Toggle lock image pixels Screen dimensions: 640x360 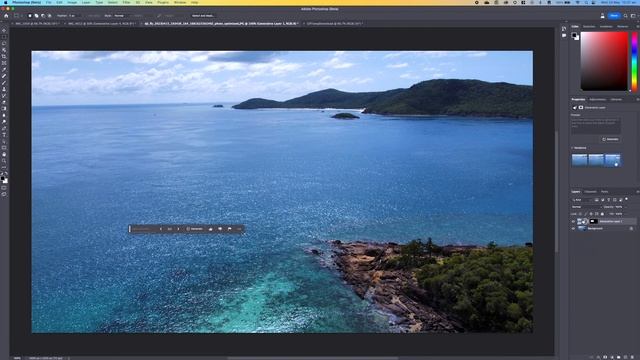click(586, 214)
